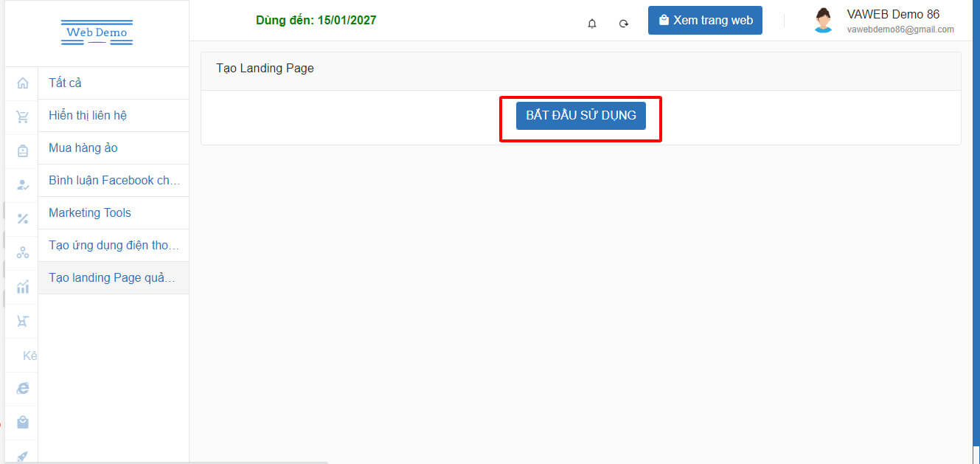The width and height of the screenshot is (980, 464).
Task: Click the Internet Explorer style 'e' icon
Action: [22, 388]
